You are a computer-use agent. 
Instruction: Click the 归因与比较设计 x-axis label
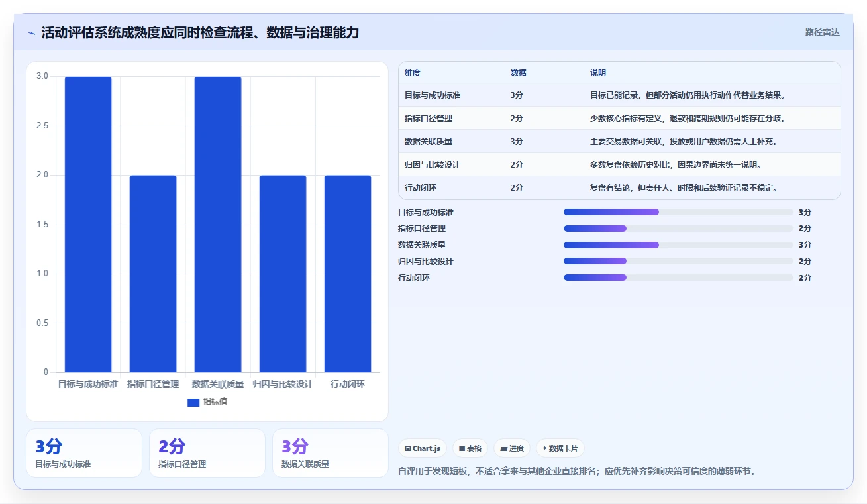(x=283, y=384)
